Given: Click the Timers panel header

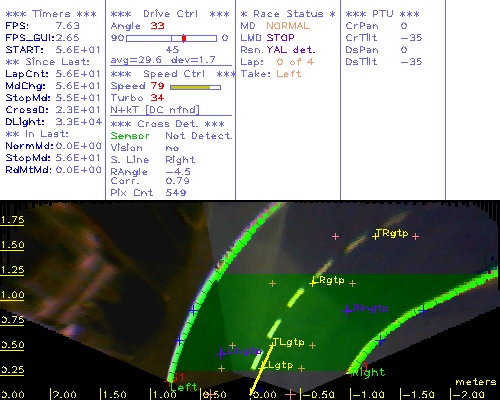Looking at the screenshot, I should (x=51, y=14).
